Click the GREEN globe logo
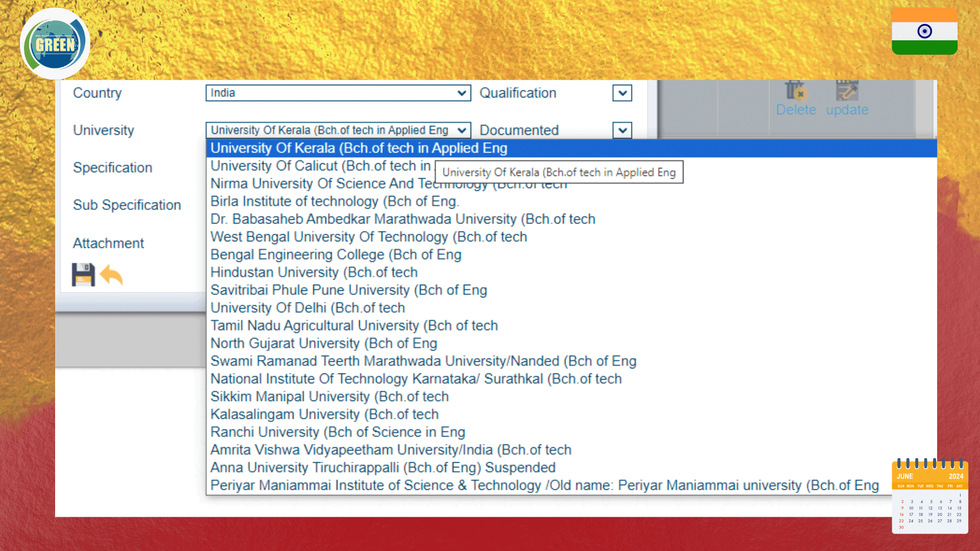 (x=55, y=44)
